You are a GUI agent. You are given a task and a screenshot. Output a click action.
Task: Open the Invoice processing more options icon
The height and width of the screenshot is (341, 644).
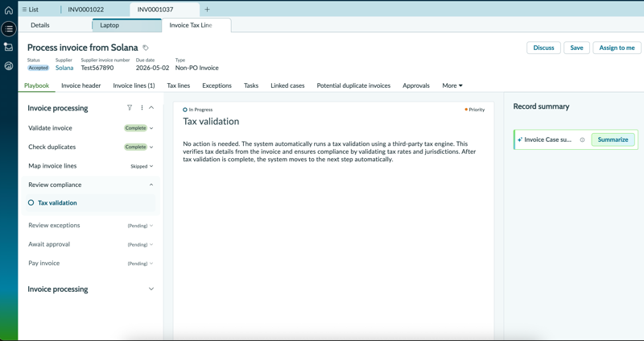click(x=142, y=108)
